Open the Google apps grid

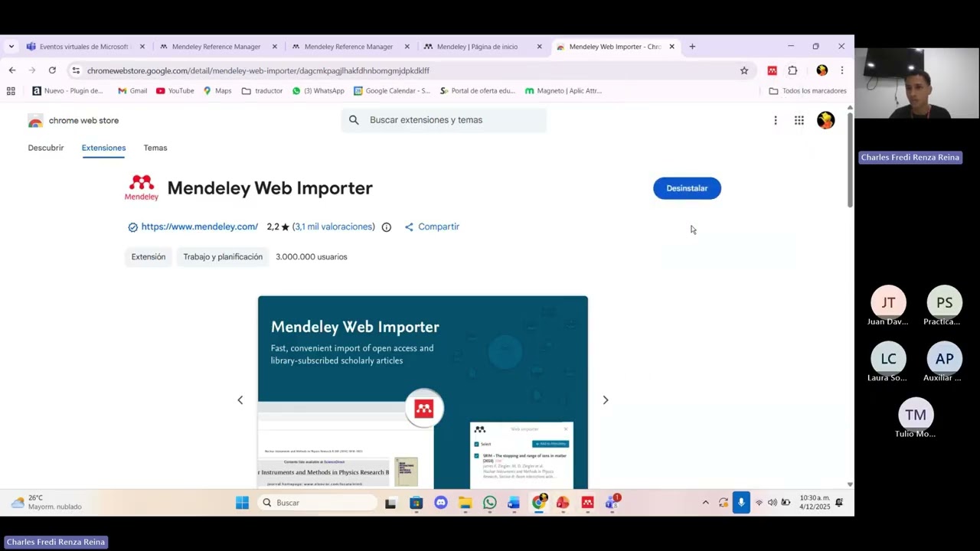pyautogui.click(x=799, y=120)
